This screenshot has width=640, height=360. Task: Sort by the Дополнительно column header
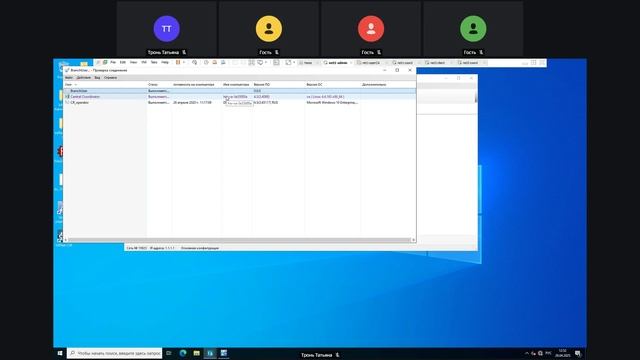pyautogui.click(x=374, y=84)
